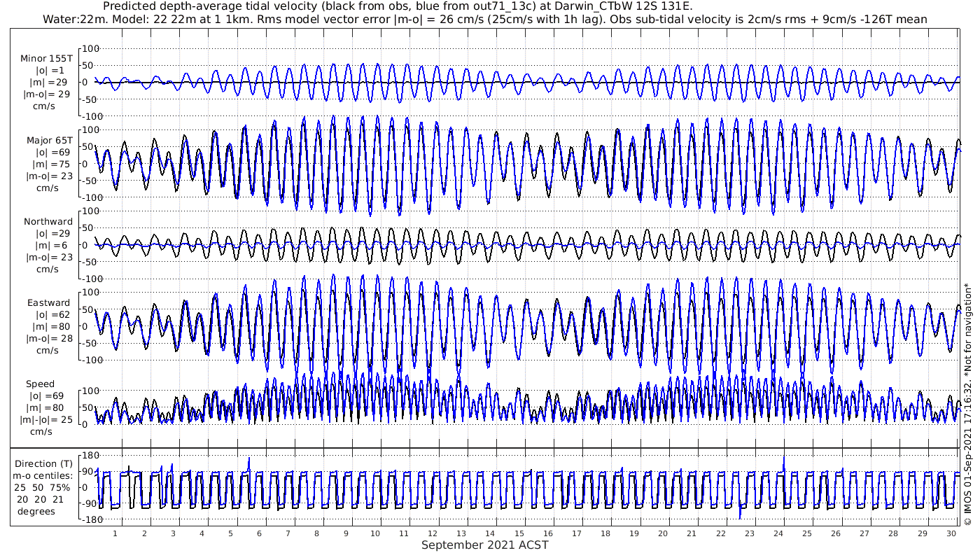Click day 1 on the date axis

click(x=115, y=533)
